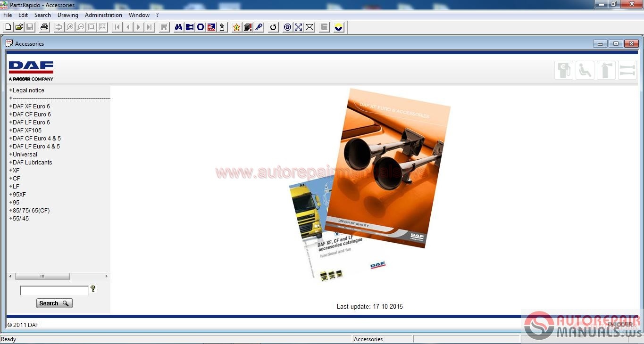Zoom out with the magnifier minus icon
Viewport: 644px width, 344px height.
click(x=81, y=27)
